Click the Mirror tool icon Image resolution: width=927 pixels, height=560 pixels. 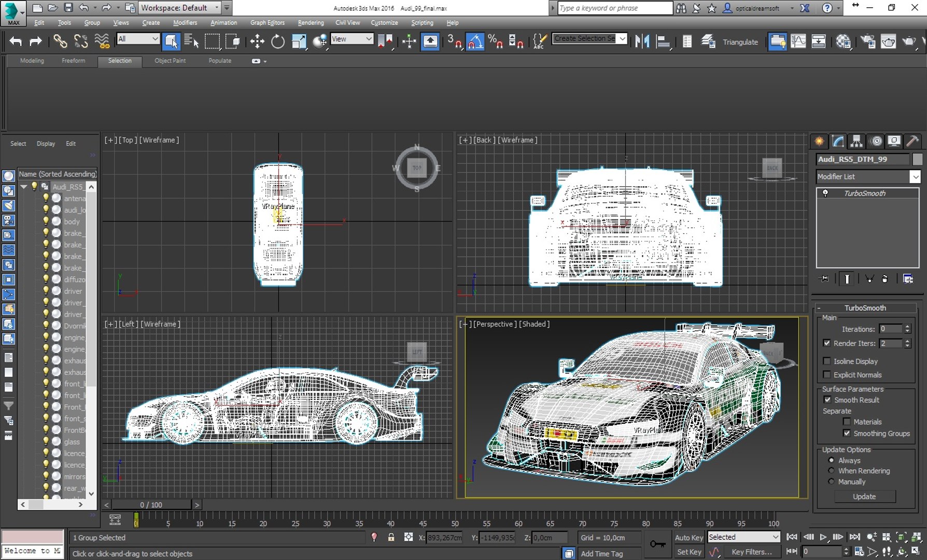pos(642,41)
